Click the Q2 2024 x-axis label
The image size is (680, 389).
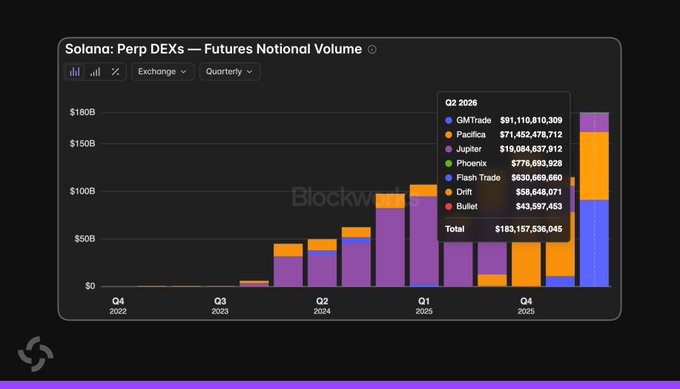pyautogui.click(x=322, y=306)
